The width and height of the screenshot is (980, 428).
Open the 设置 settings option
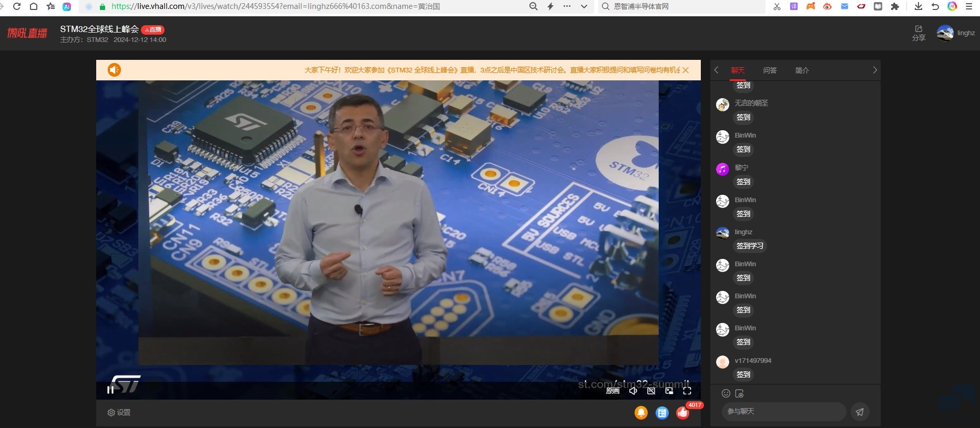119,412
